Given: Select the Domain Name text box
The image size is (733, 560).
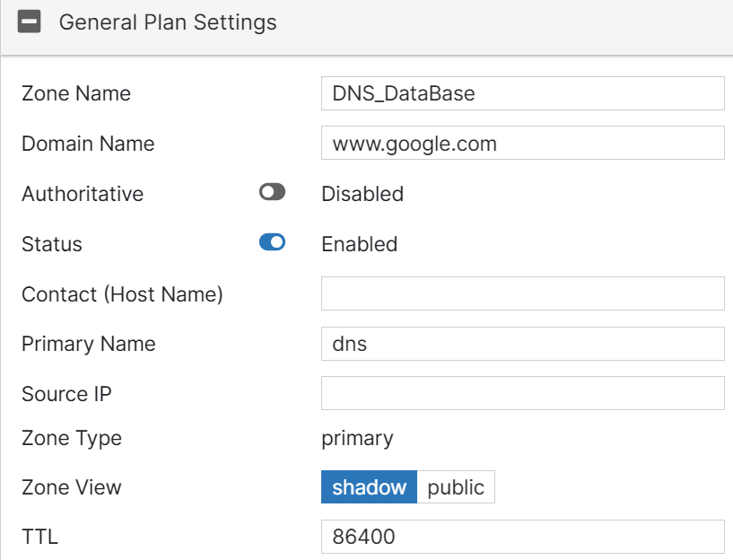Looking at the screenshot, I should tap(522, 143).
